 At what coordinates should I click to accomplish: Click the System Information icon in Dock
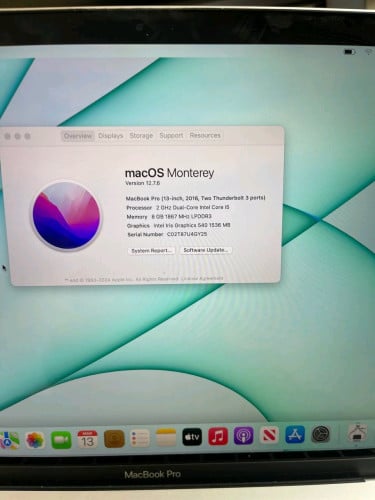click(x=357, y=433)
